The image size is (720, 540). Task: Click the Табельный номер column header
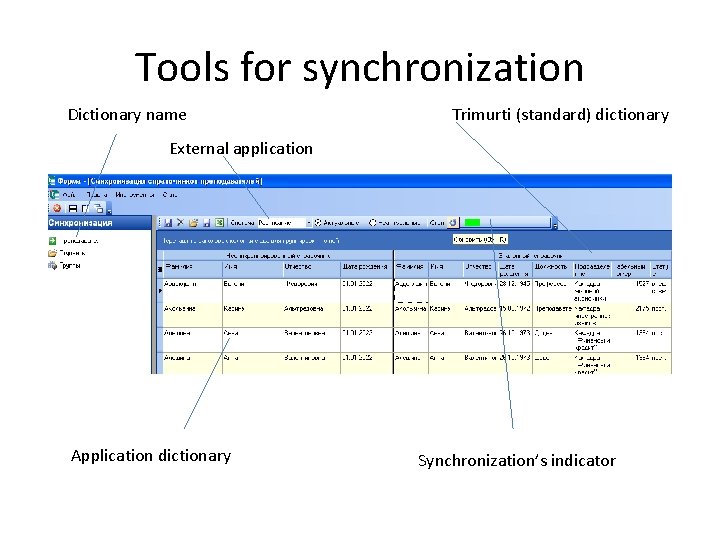coord(631,269)
